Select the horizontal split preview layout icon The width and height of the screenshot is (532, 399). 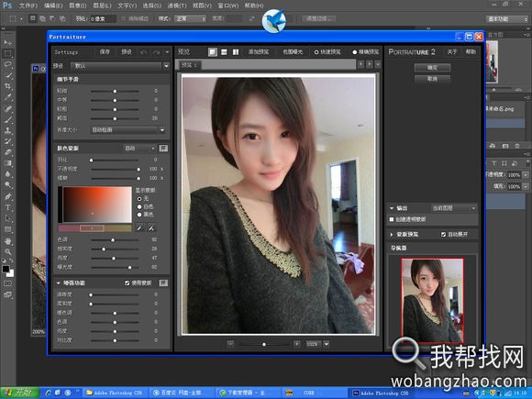(224, 52)
